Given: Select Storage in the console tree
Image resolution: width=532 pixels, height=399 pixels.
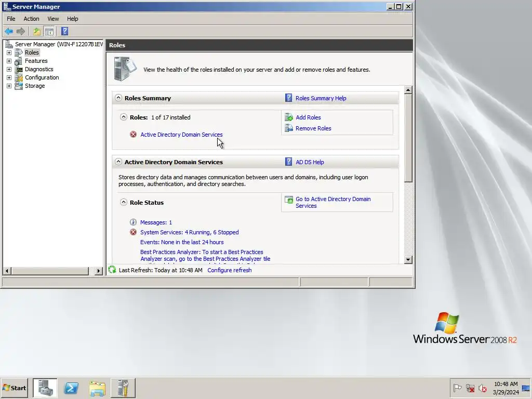Looking at the screenshot, I should [x=35, y=86].
